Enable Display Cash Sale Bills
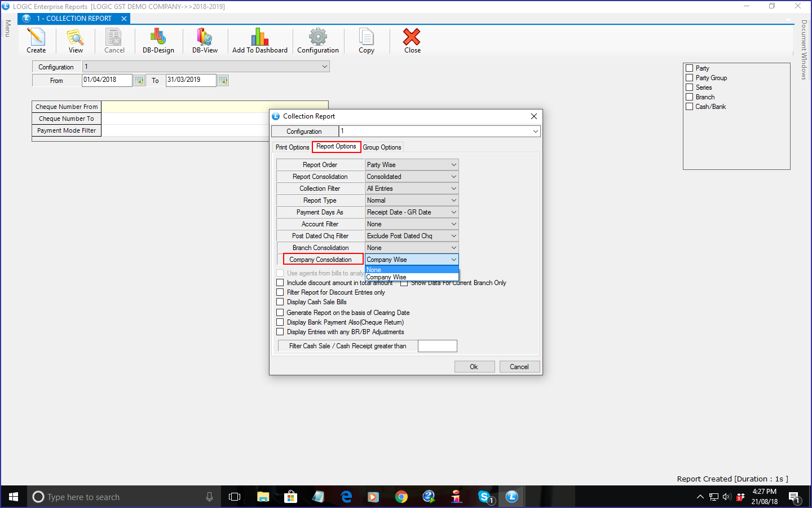812x508 pixels. pos(280,302)
